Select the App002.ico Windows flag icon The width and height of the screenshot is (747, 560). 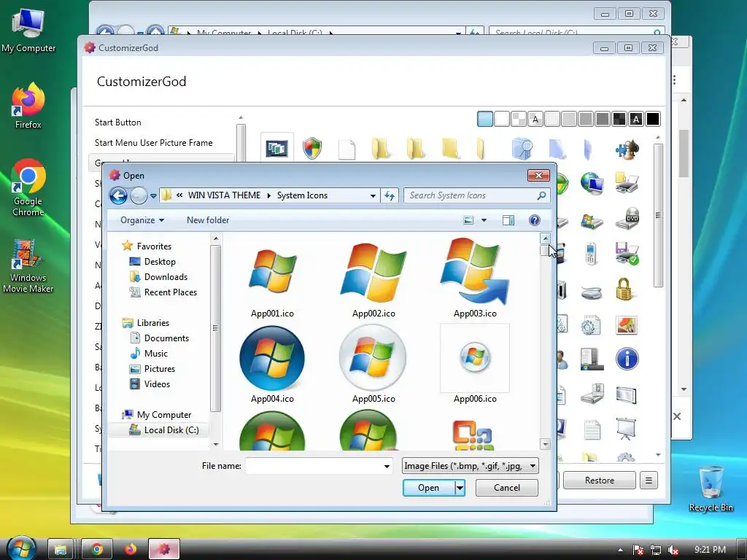pos(374,272)
